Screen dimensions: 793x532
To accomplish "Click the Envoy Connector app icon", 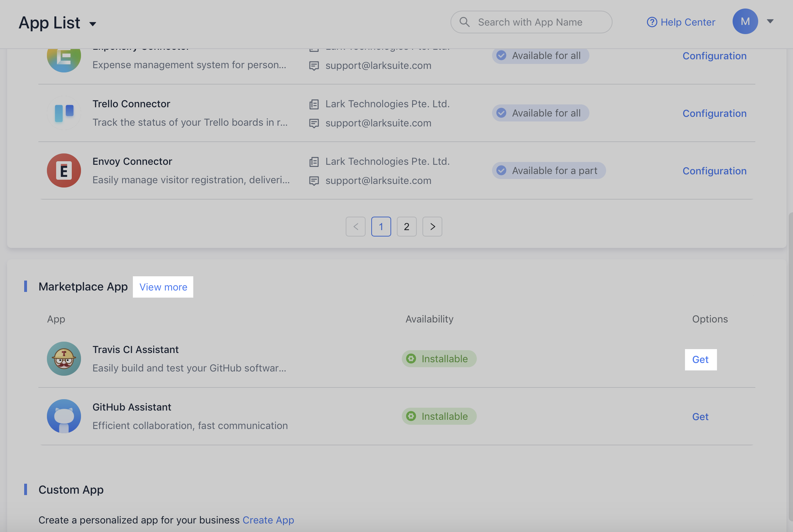I will (x=64, y=170).
